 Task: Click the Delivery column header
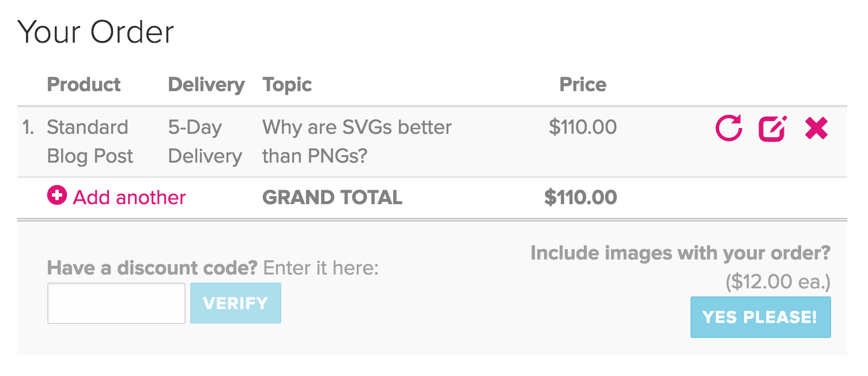(x=206, y=85)
